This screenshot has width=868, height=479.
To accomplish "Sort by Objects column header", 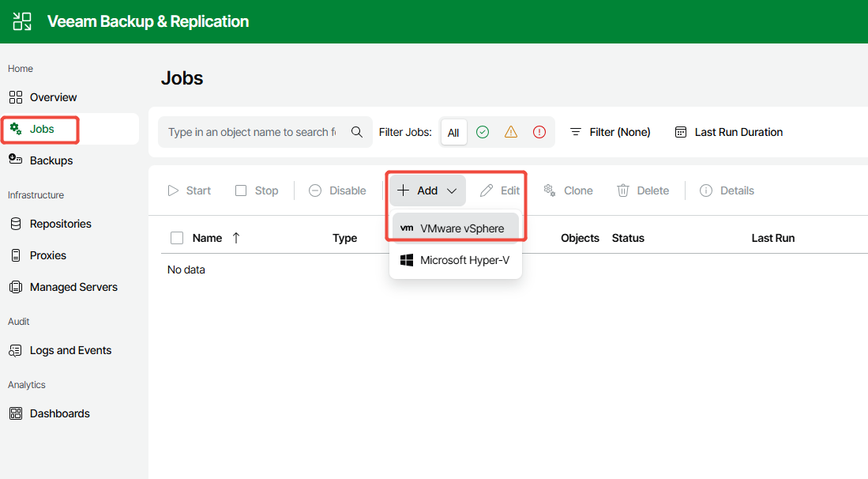I will [580, 238].
